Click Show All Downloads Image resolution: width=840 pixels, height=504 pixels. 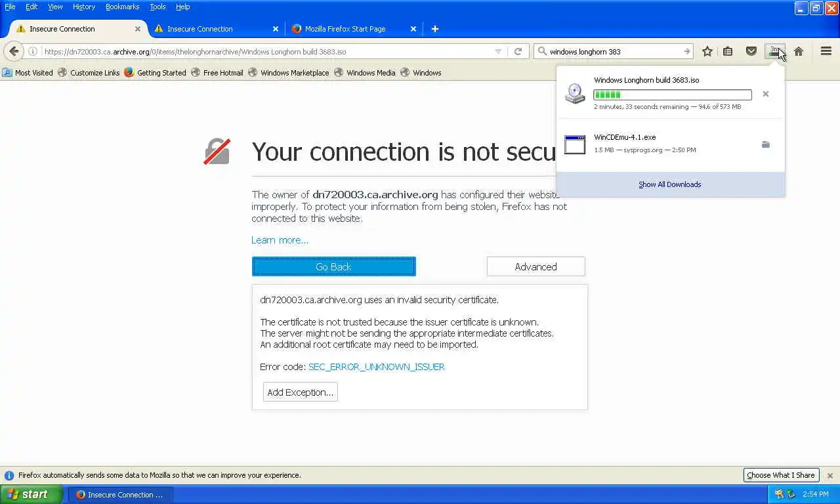click(x=670, y=184)
